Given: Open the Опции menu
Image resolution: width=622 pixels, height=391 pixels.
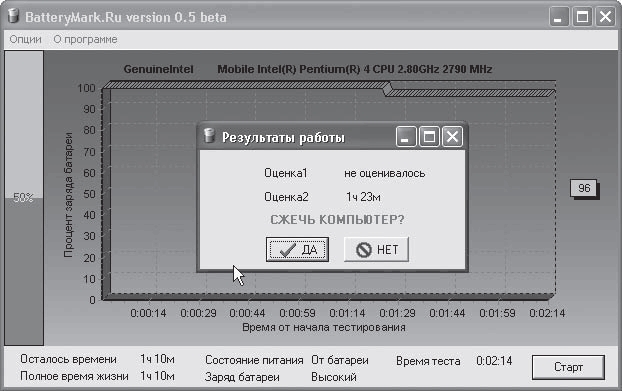Looking at the screenshot, I should [x=25, y=40].
